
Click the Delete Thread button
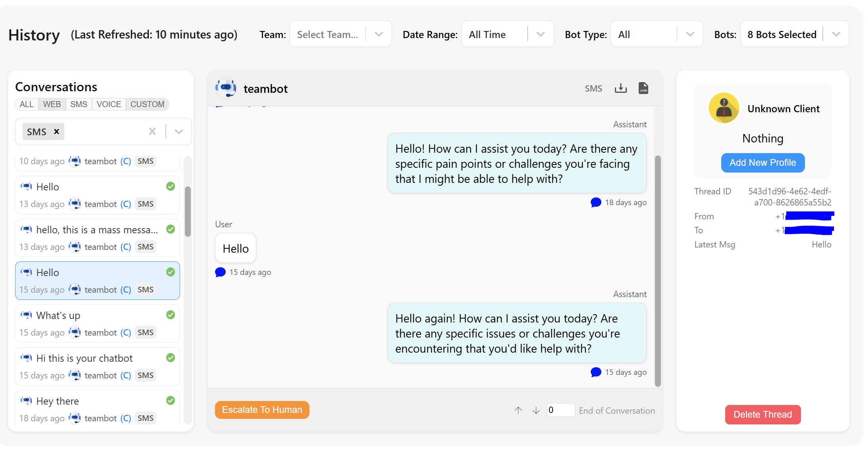point(762,414)
